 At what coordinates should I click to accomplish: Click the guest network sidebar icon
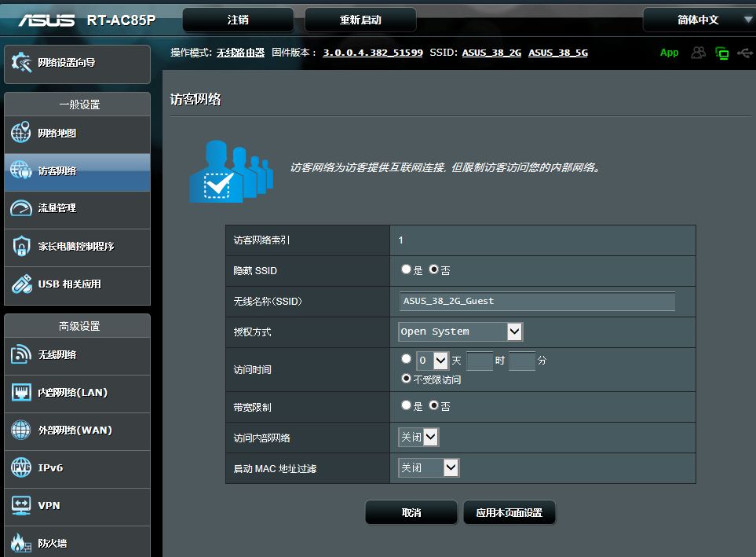(x=21, y=170)
